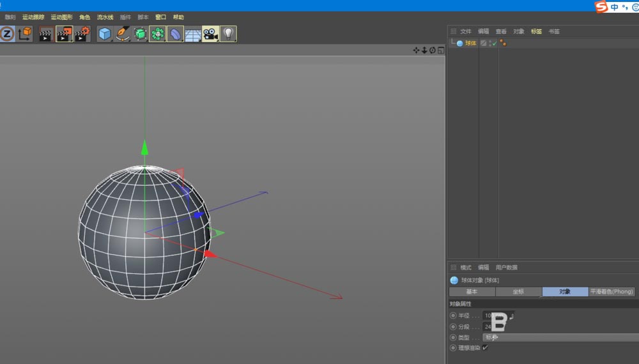
Task: Select the 球体 object in object manager
Action: coord(470,43)
